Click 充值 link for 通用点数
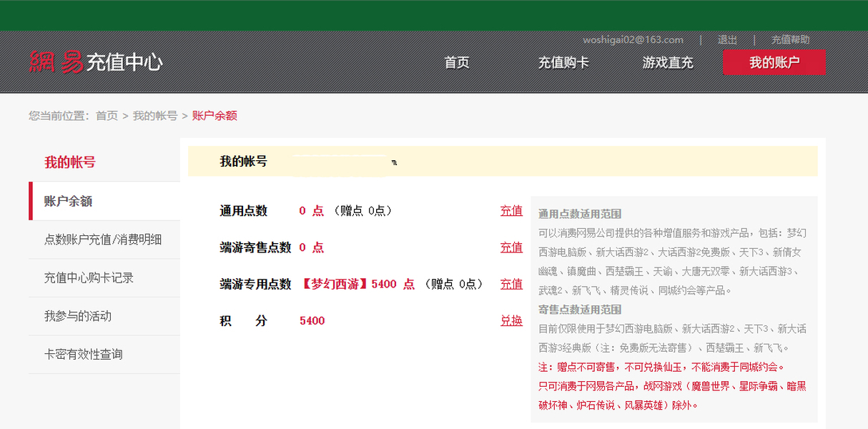The height and width of the screenshot is (429, 868). coord(511,211)
